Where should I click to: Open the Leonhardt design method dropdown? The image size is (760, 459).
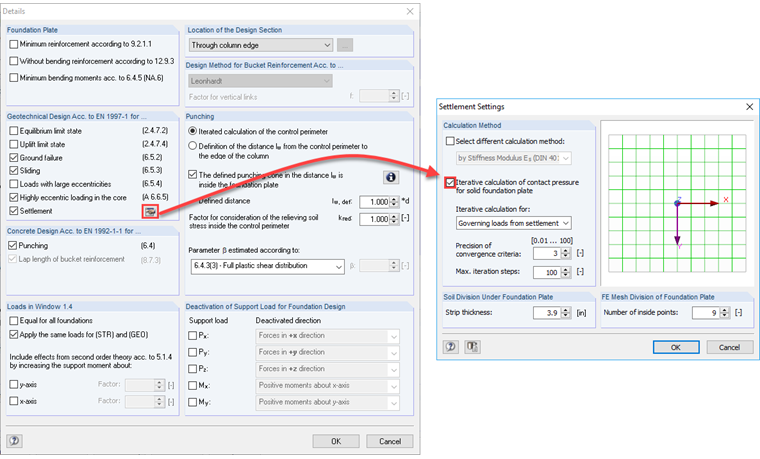click(260, 81)
